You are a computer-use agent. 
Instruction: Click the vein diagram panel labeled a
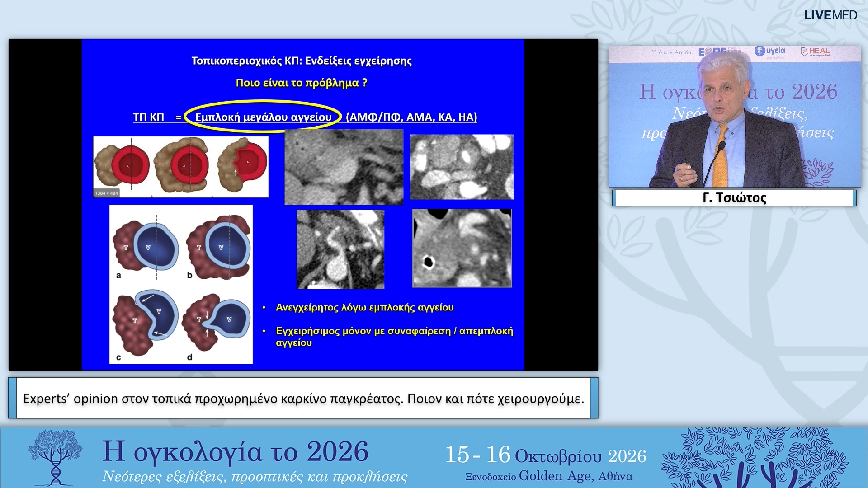pyautogui.click(x=145, y=249)
